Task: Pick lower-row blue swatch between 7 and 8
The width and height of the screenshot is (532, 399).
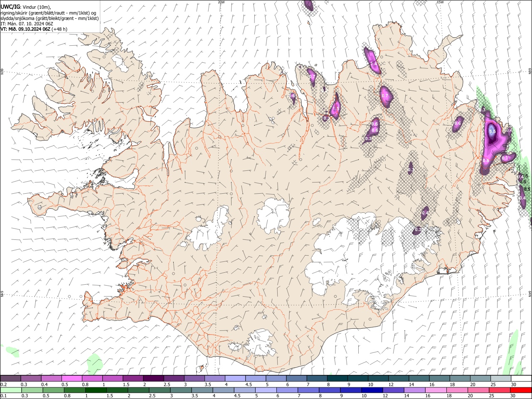Action: 308,390
